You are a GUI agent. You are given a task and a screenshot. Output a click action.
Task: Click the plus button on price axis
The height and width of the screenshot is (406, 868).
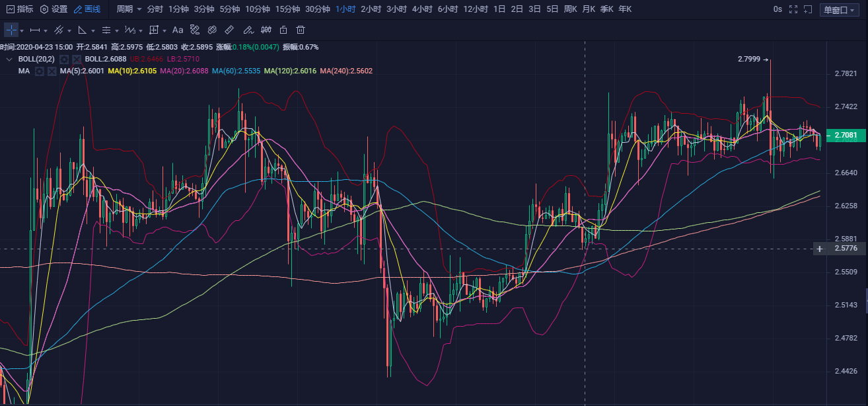coord(820,249)
